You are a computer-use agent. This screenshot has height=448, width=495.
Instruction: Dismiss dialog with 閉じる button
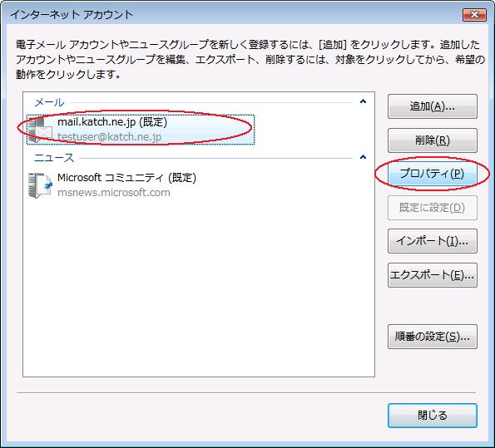pyautogui.click(x=432, y=416)
